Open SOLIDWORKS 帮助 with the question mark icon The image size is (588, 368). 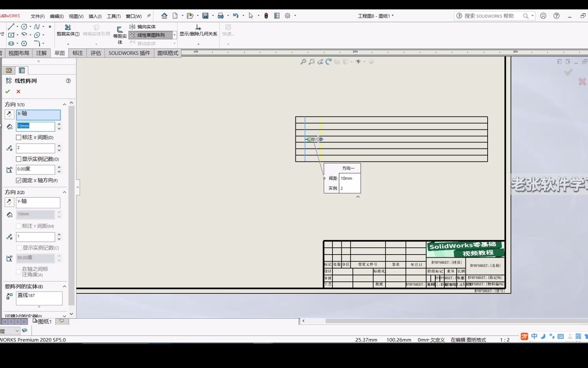click(557, 16)
